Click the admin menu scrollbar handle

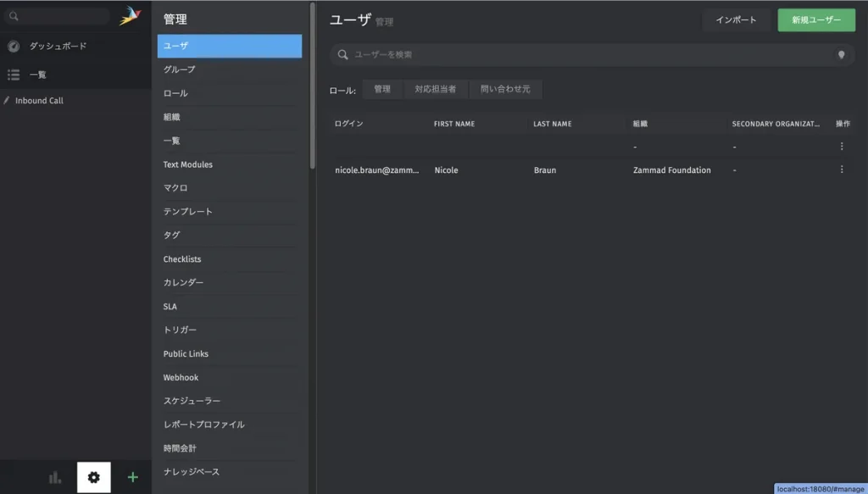click(x=312, y=86)
